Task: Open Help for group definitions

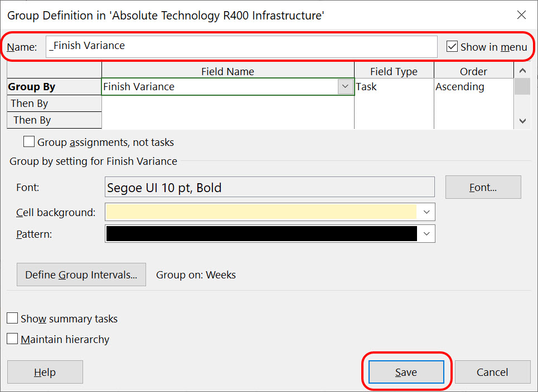Action: coord(45,372)
